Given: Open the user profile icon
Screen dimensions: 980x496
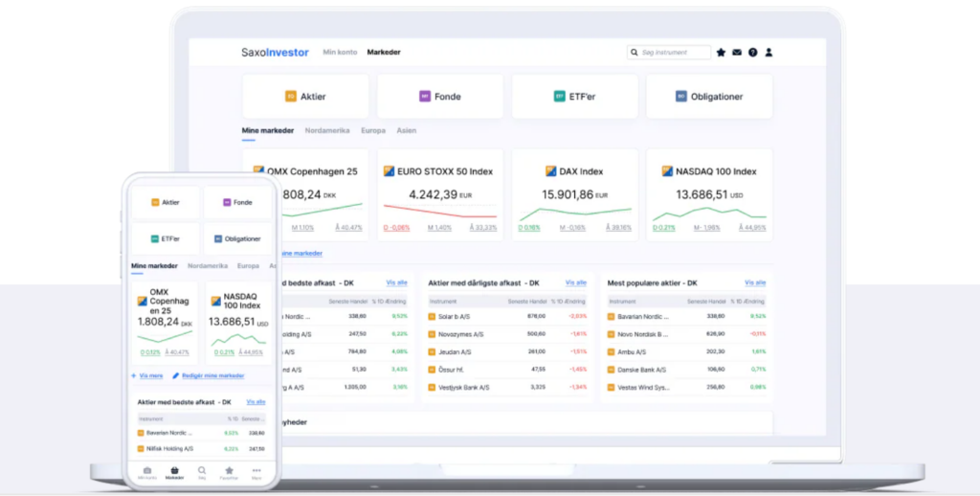Looking at the screenshot, I should (x=768, y=53).
